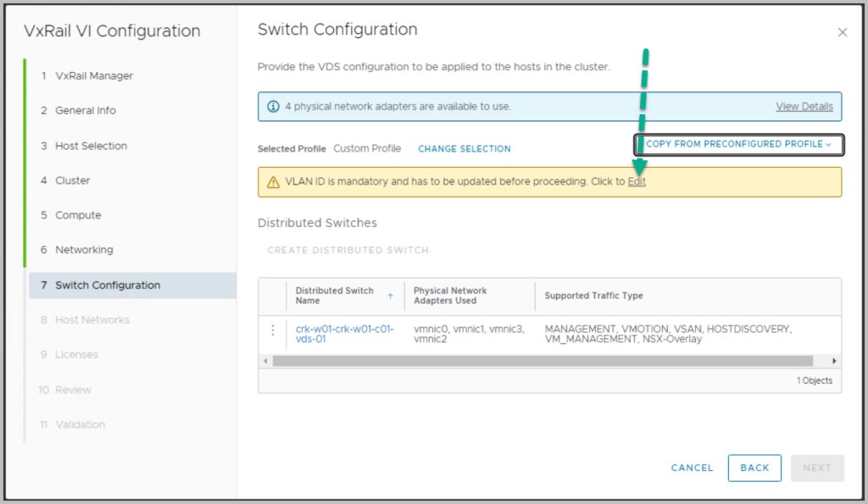Screen dimensions: 868x504
Task: Click the warning triangle icon
Action: click(273, 182)
